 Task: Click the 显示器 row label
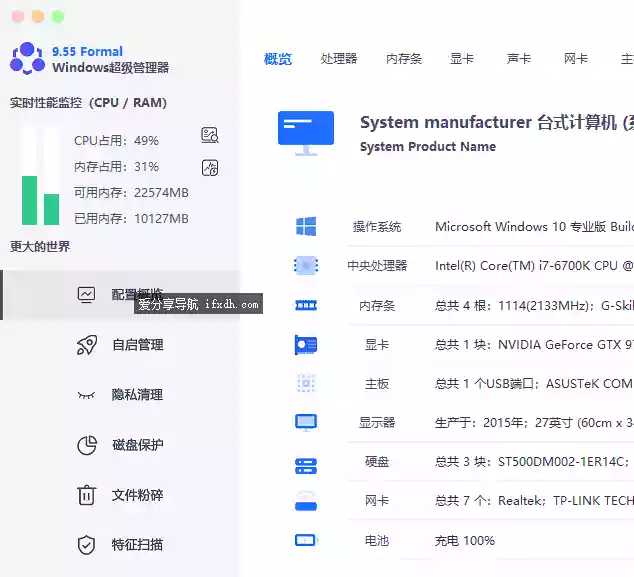coord(377,423)
